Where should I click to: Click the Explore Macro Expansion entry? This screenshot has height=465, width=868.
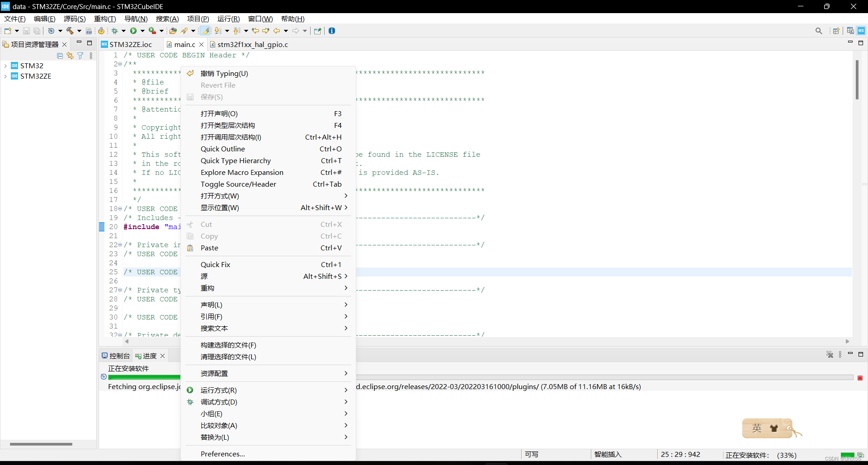[x=268, y=172]
